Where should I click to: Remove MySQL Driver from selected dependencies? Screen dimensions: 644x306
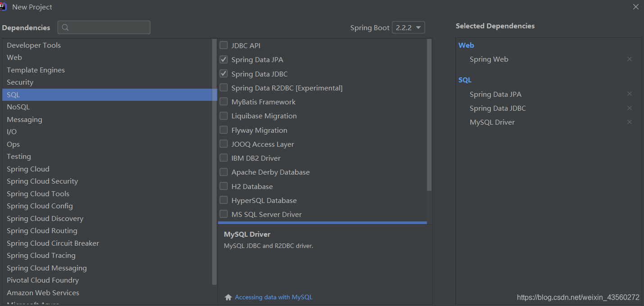pyautogui.click(x=630, y=122)
